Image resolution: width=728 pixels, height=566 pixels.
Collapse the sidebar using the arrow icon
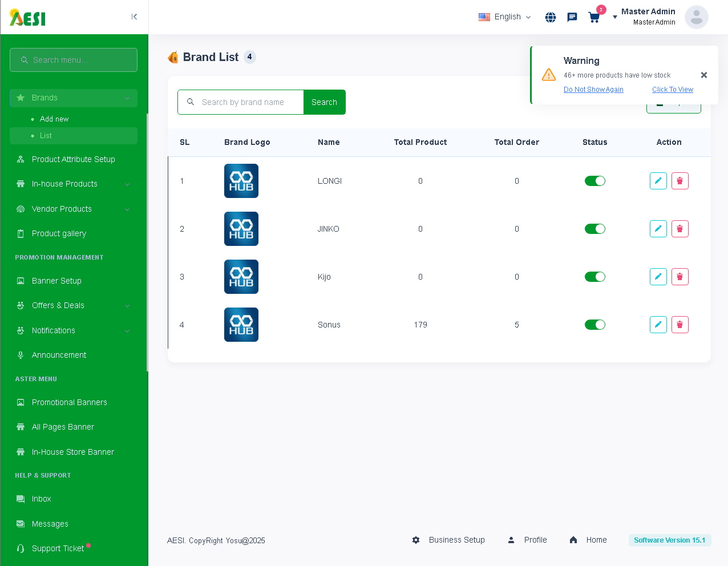(x=134, y=17)
